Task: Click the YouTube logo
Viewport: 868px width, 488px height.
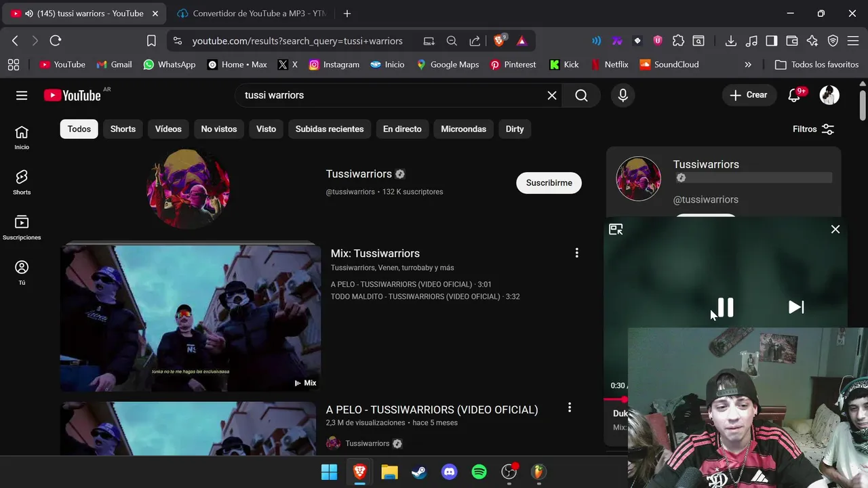Action: pos(73,96)
